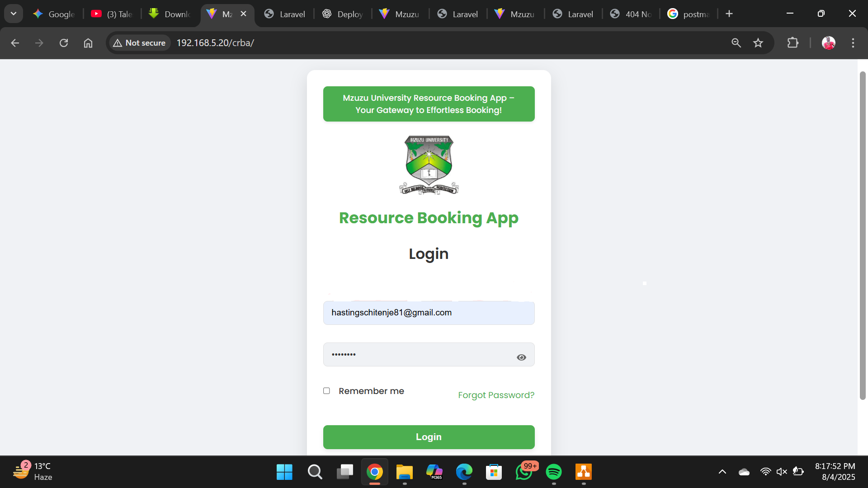Screen dimensions: 868x488
Task: Open the battery status tray icon
Action: click(x=798, y=472)
